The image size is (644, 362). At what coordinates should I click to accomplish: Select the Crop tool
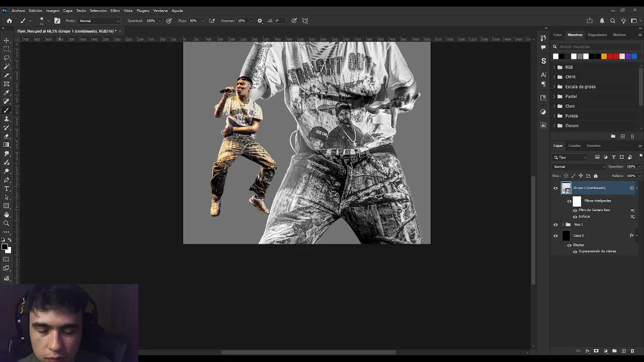7,75
